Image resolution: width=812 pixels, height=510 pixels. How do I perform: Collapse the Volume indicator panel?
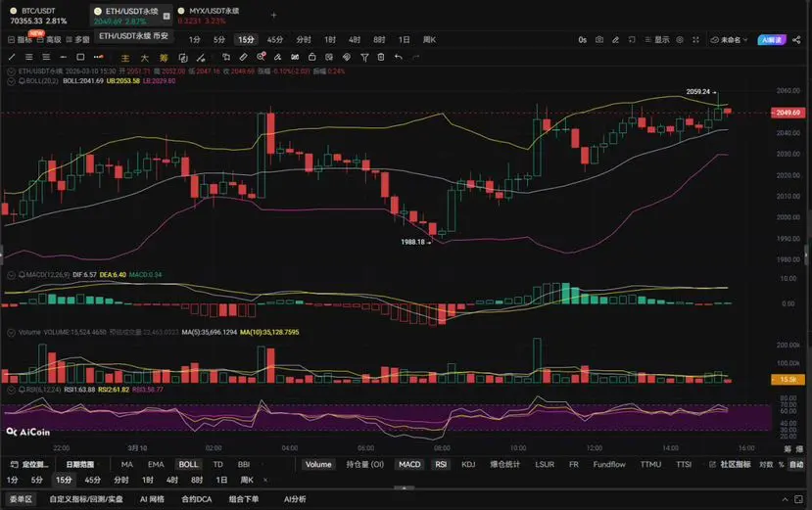[x=11, y=333]
